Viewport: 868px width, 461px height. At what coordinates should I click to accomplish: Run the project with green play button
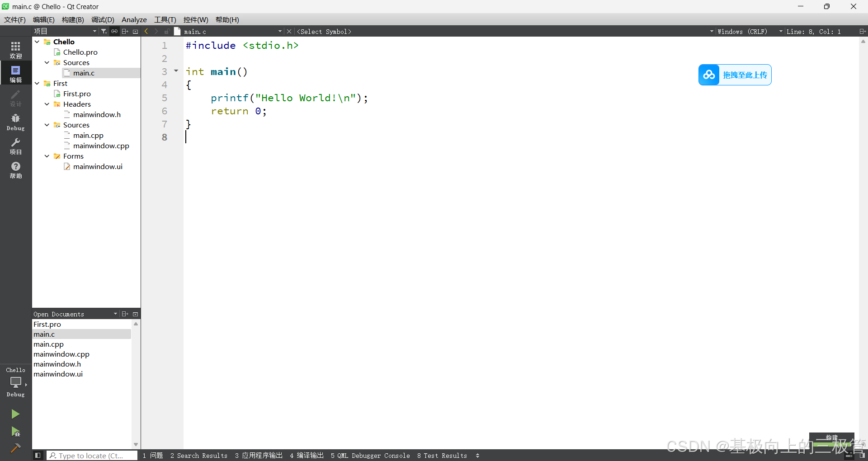[x=15, y=414]
